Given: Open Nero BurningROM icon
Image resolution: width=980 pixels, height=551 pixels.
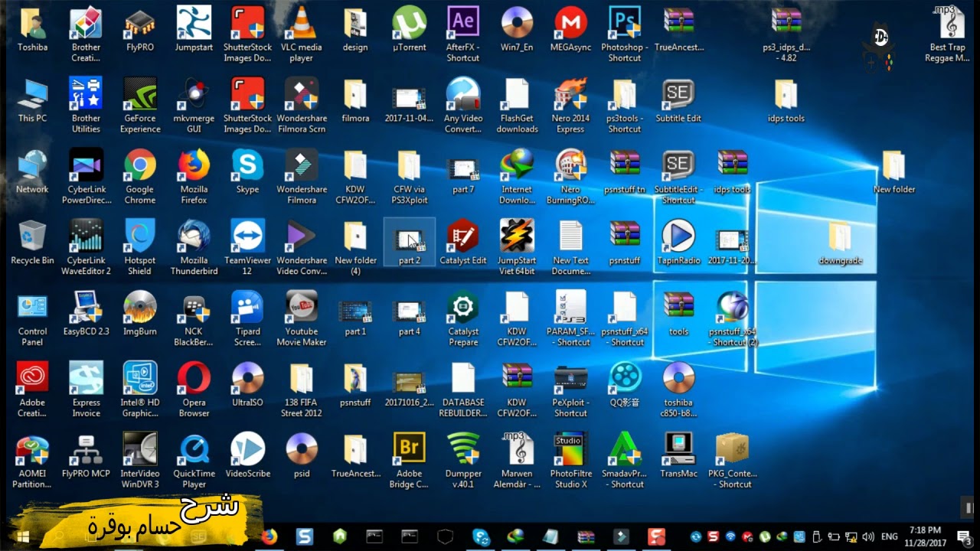Looking at the screenshot, I should [x=570, y=165].
